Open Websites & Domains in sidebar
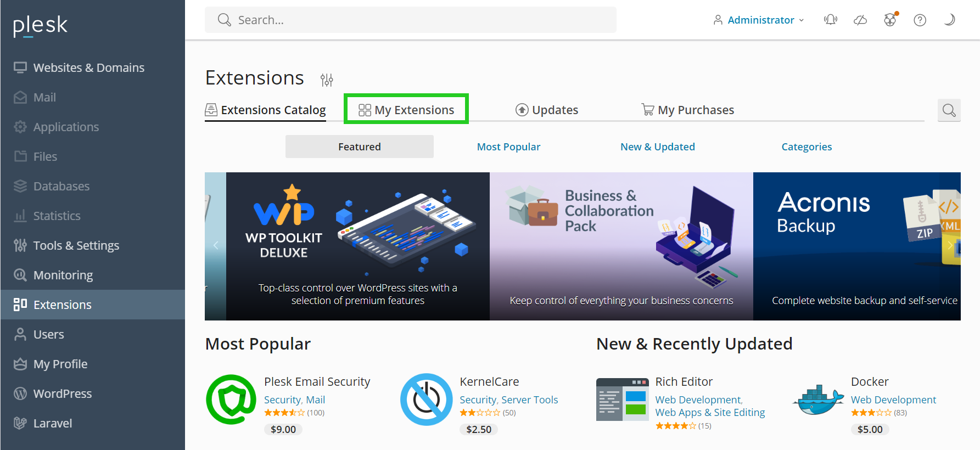The image size is (980, 450). 92,67
